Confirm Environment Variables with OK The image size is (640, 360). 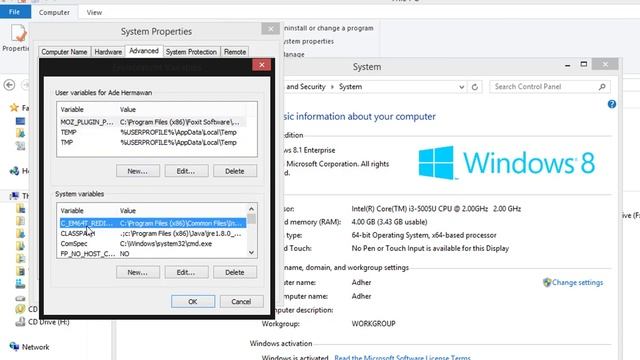193,302
